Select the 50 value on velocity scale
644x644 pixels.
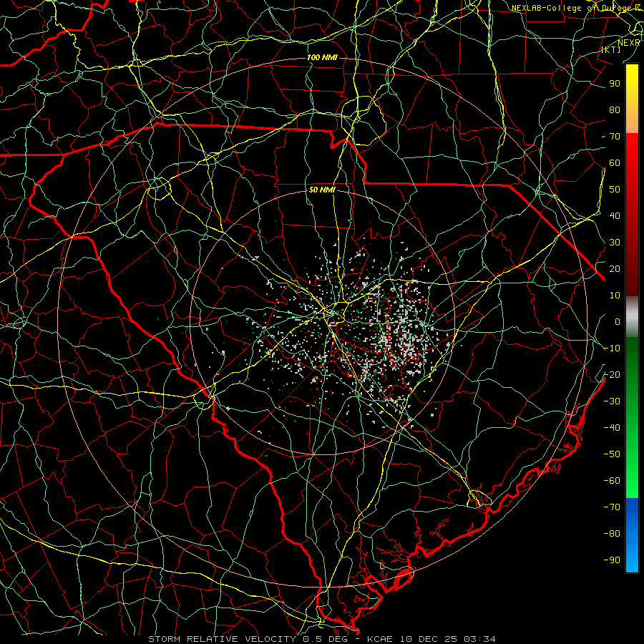pyautogui.click(x=615, y=190)
